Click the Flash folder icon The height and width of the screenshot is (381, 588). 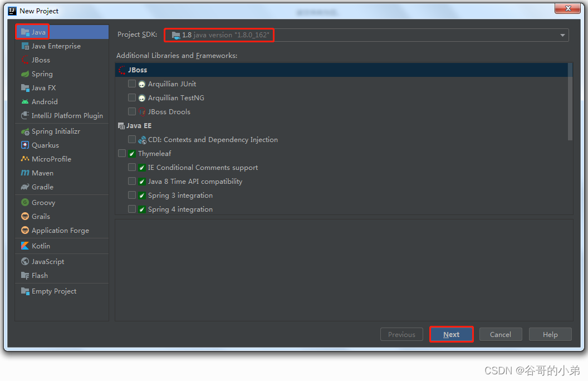[25, 276]
